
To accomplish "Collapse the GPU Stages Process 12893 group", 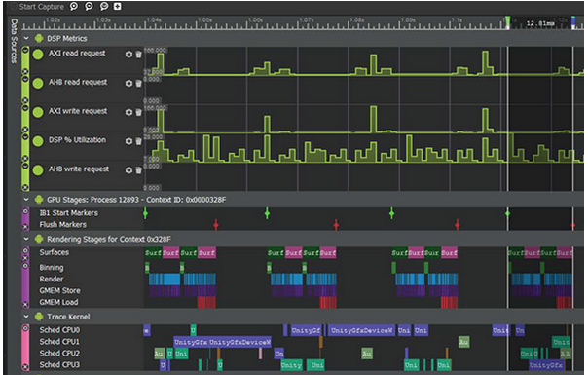I will coord(26,200).
